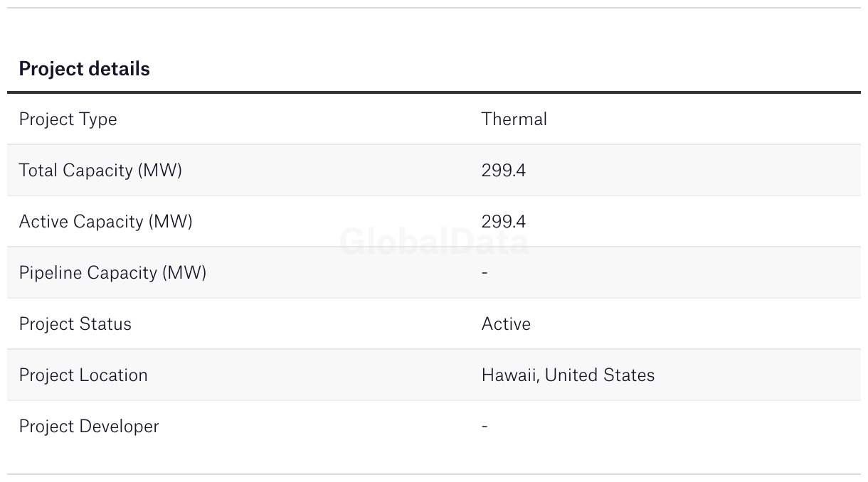Click the Project Developer dash value
Image resolution: width=868 pixels, height=482 pixels.
[x=485, y=427]
